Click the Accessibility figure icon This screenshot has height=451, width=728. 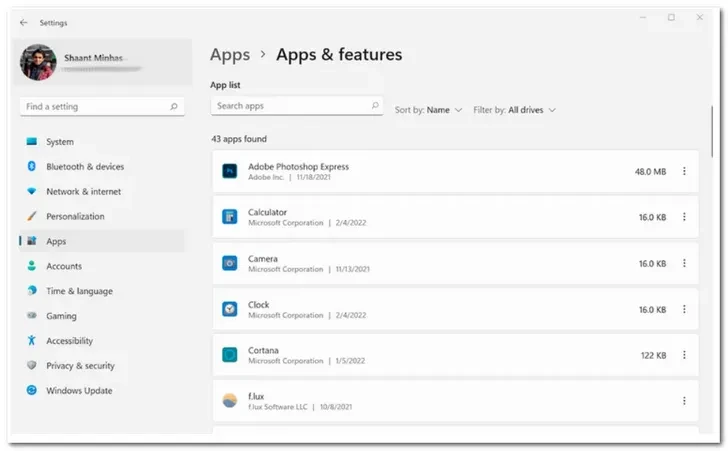32,340
